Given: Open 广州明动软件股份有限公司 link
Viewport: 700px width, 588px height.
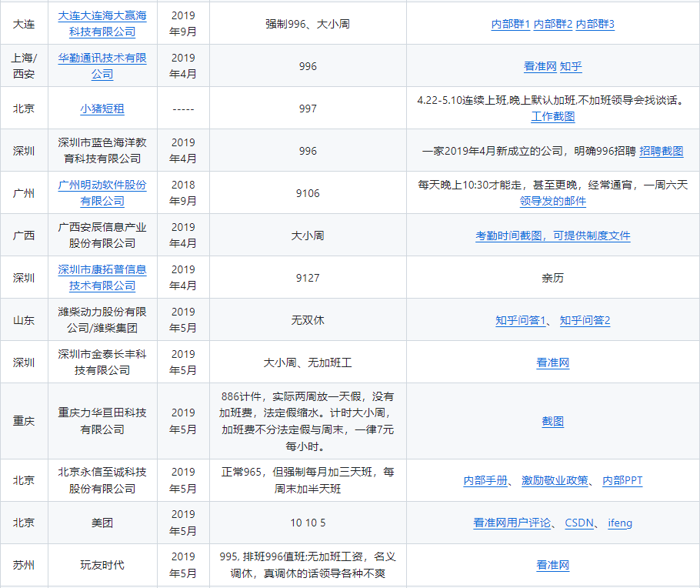Looking at the screenshot, I should [x=102, y=193].
